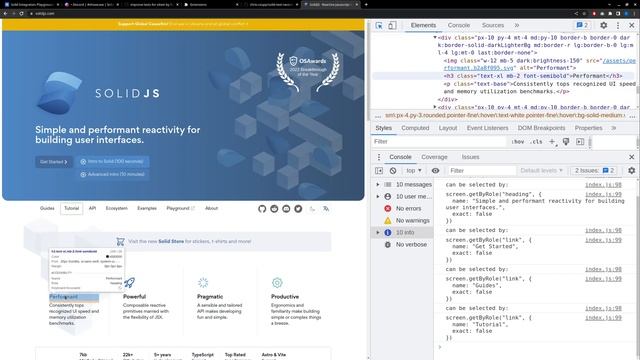The image size is (640, 360).
Task: Select the drawer Console tab
Action: coord(400,157)
